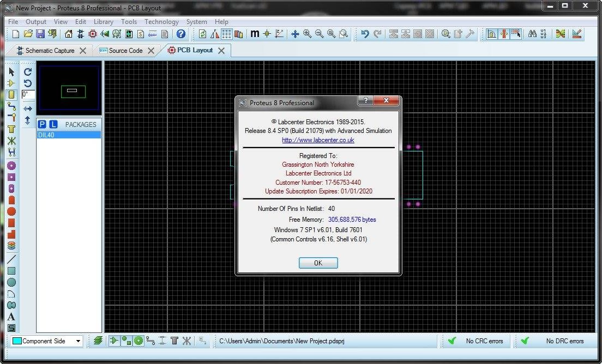The image size is (602, 364).
Task: Toggle metric units with the m icon
Action: coord(255,34)
